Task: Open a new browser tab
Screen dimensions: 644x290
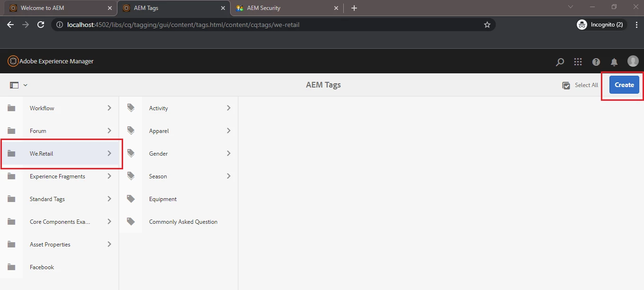Action: pyautogui.click(x=354, y=8)
